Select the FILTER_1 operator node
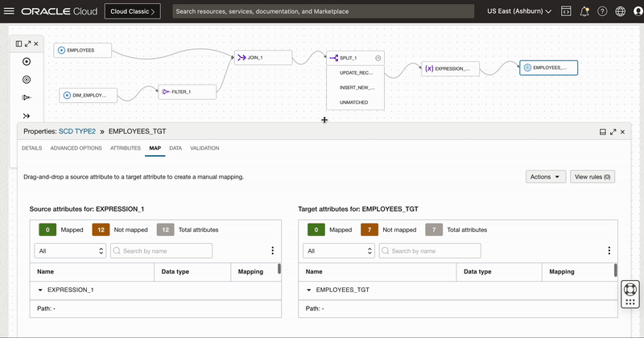The image size is (644, 338). point(188,92)
